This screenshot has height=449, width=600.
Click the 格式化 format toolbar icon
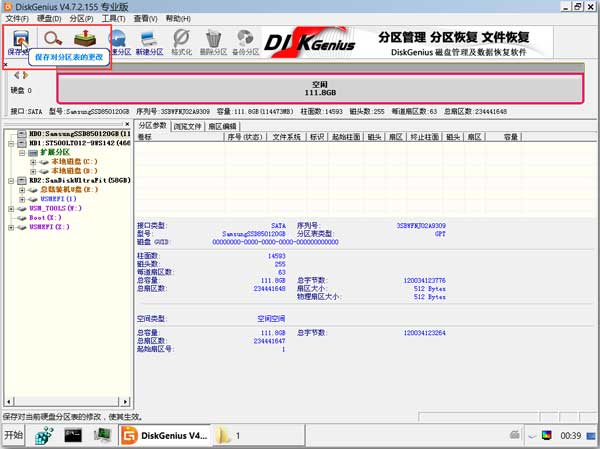click(x=181, y=42)
